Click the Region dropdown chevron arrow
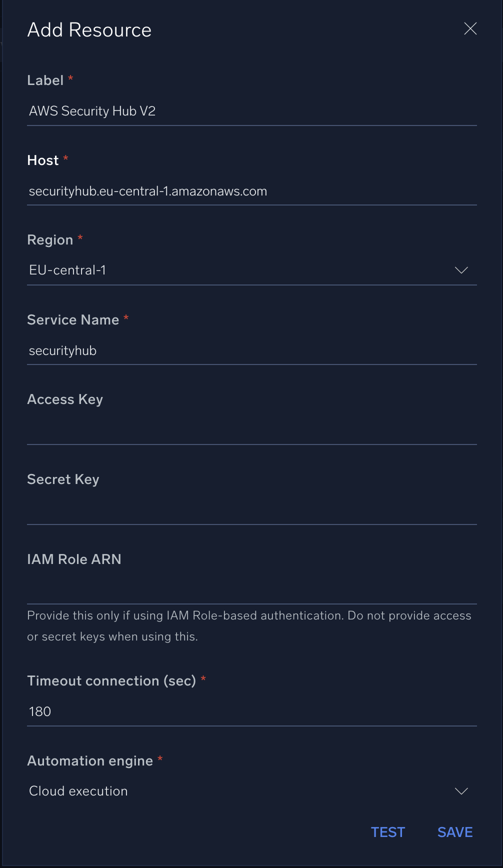Screen dimensions: 503x868 [461, 270]
